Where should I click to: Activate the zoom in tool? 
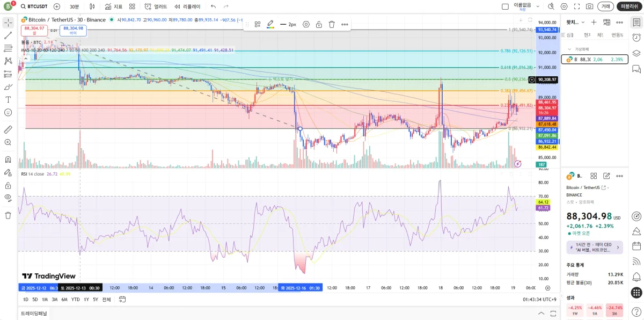pos(8,142)
